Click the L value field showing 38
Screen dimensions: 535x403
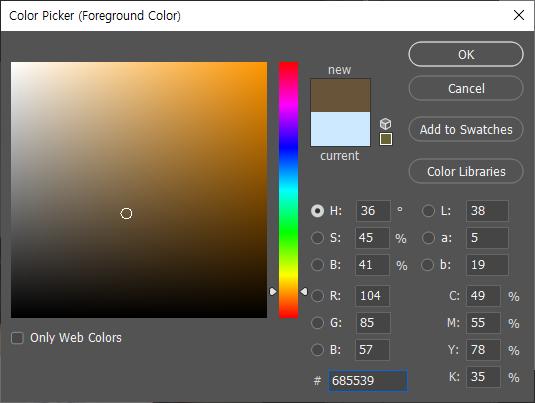click(x=487, y=211)
